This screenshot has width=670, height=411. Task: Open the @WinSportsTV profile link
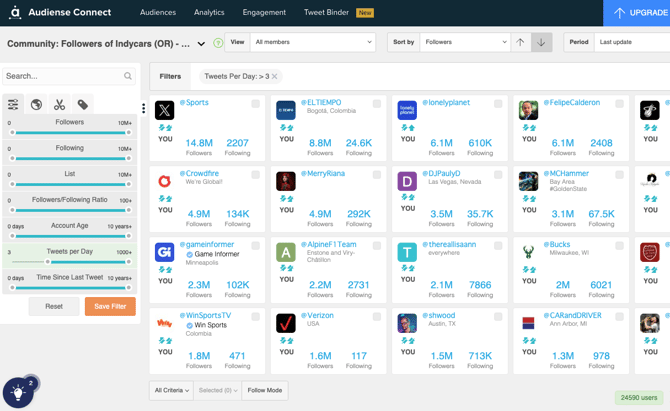pos(205,315)
